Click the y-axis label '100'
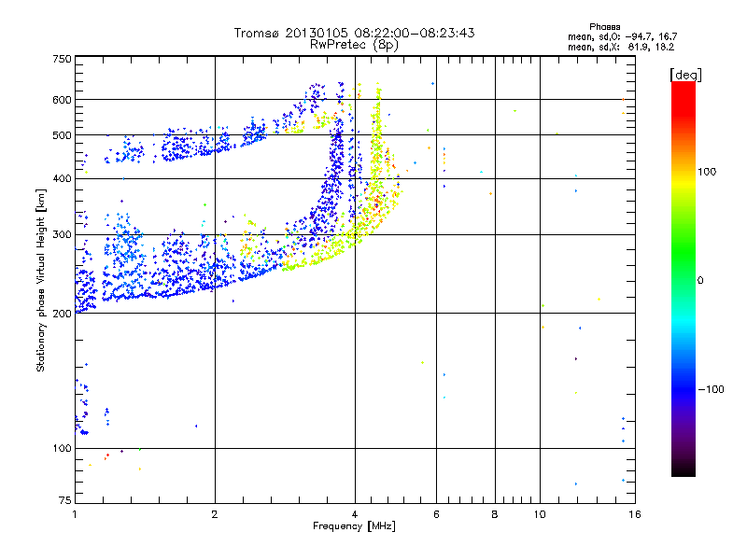Viewport: 747px width, 560px height. point(62,449)
